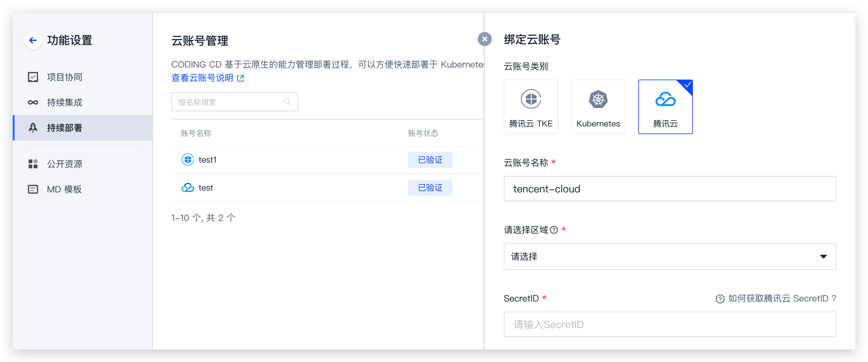Viewport: 868px width, 362px height.
Task: Open 如何获取腾讯云 SecretID help link
Action: click(782, 299)
